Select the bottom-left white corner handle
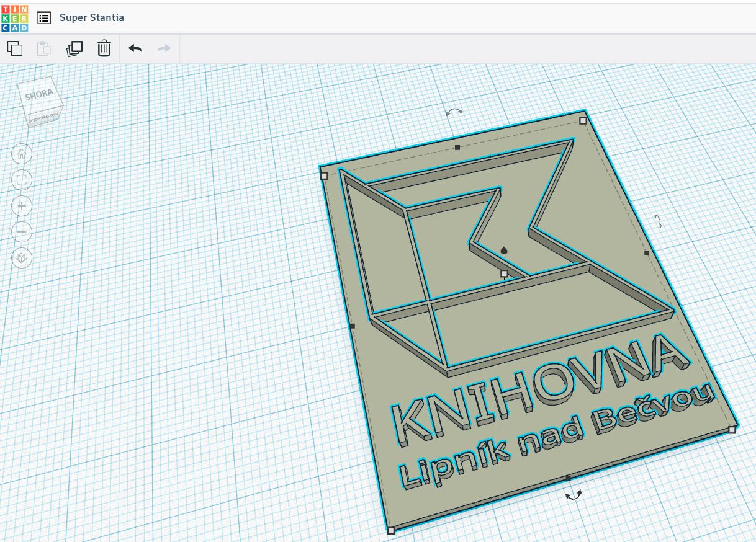Image resolution: width=756 pixels, height=542 pixels. tap(390, 531)
